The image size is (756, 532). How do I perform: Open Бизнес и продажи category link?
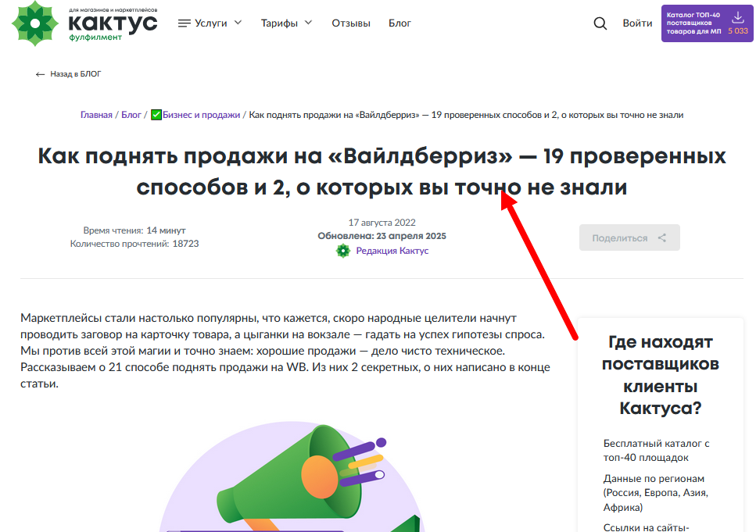click(201, 115)
